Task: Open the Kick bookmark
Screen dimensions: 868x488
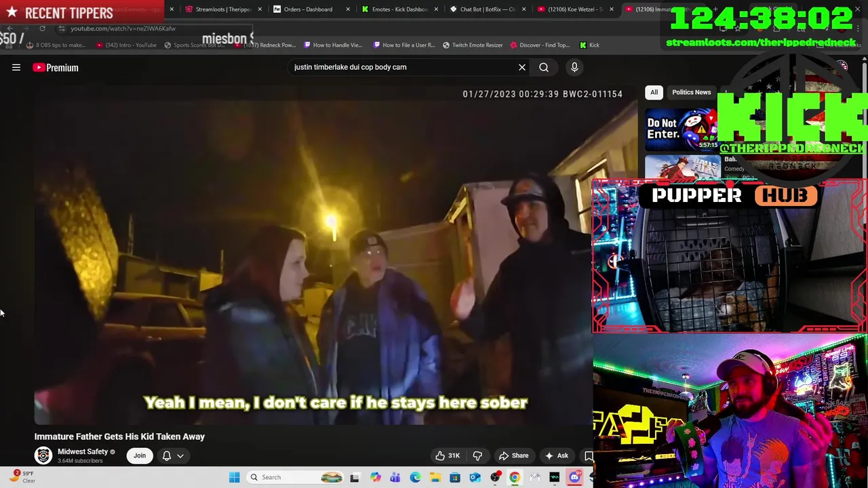Action: pos(589,45)
